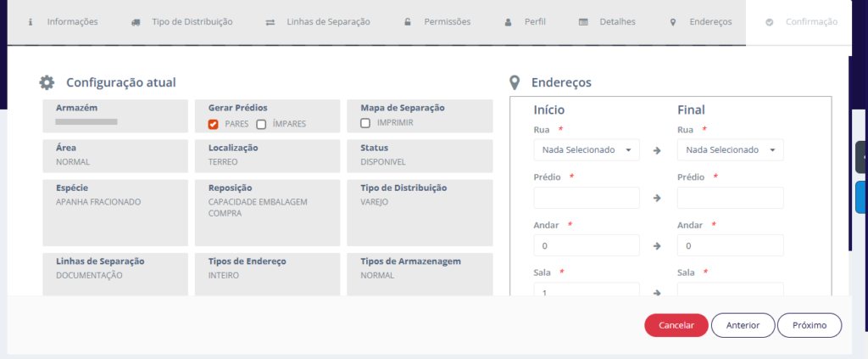Click the Próximo button

point(810,325)
